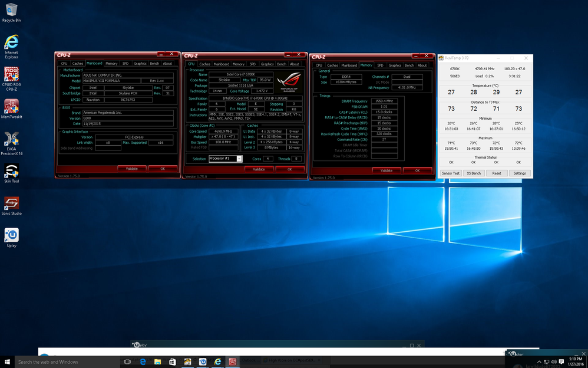Open the volume control tray icon
The width and height of the screenshot is (588, 368).
click(x=554, y=362)
